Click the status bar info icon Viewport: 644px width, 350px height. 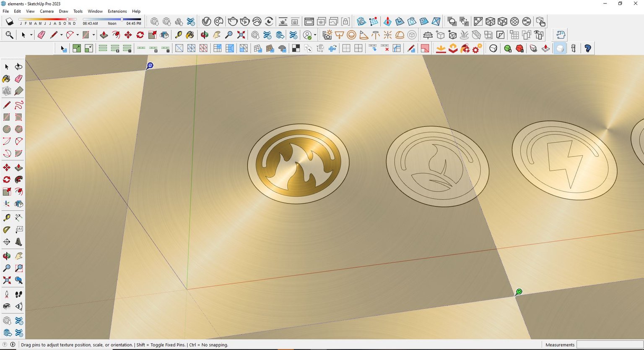point(13,345)
